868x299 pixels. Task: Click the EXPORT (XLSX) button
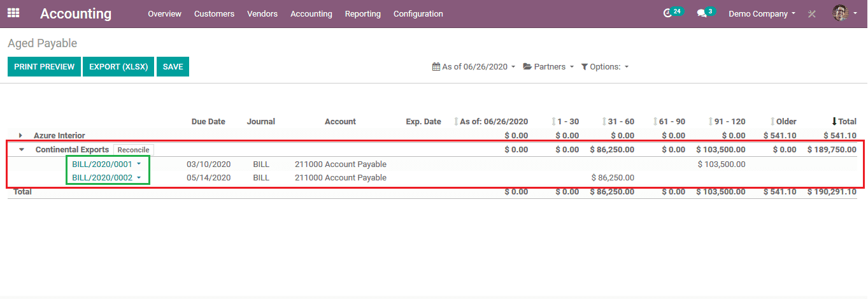coord(118,66)
